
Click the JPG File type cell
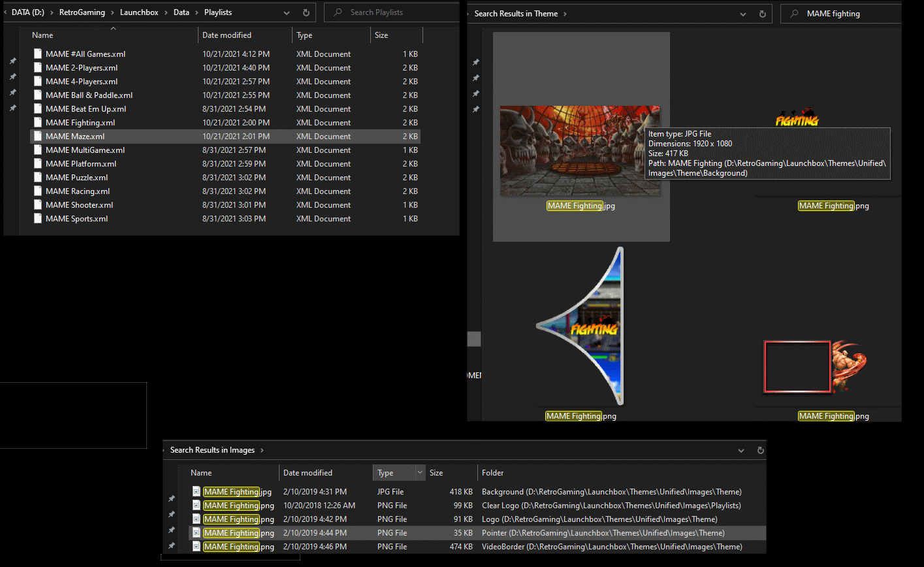pos(390,492)
